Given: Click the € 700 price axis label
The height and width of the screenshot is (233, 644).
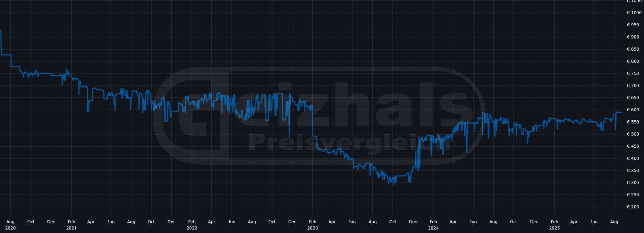Looking at the screenshot, I should click(633, 86).
